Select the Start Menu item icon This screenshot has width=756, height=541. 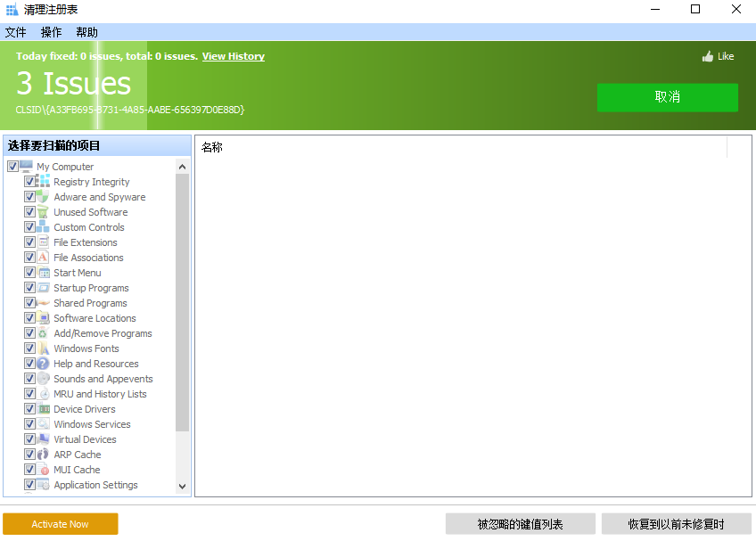click(x=43, y=272)
